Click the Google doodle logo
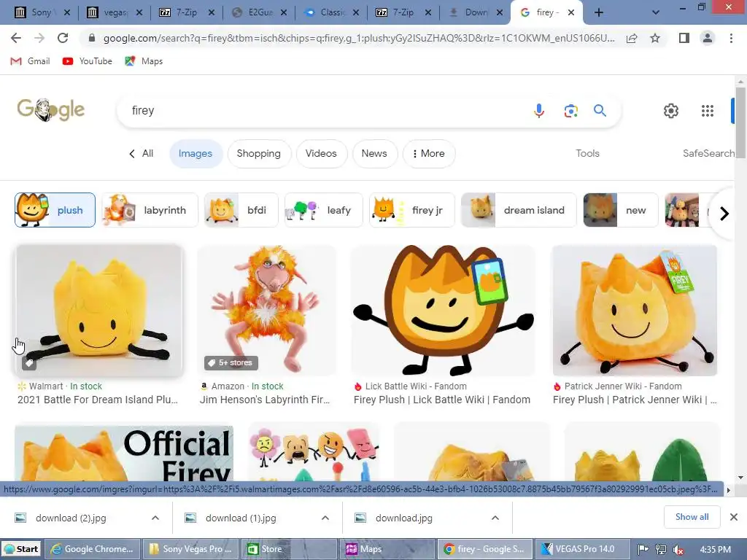Image resolution: width=747 pixels, height=560 pixels. 51,110
